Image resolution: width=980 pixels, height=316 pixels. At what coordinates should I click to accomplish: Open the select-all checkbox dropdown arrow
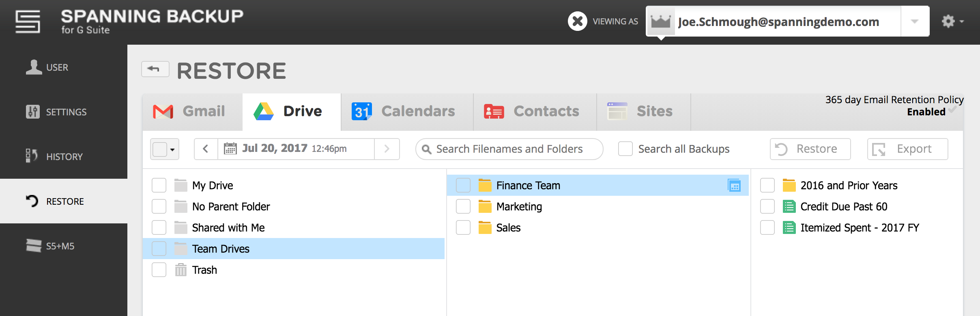tap(172, 149)
